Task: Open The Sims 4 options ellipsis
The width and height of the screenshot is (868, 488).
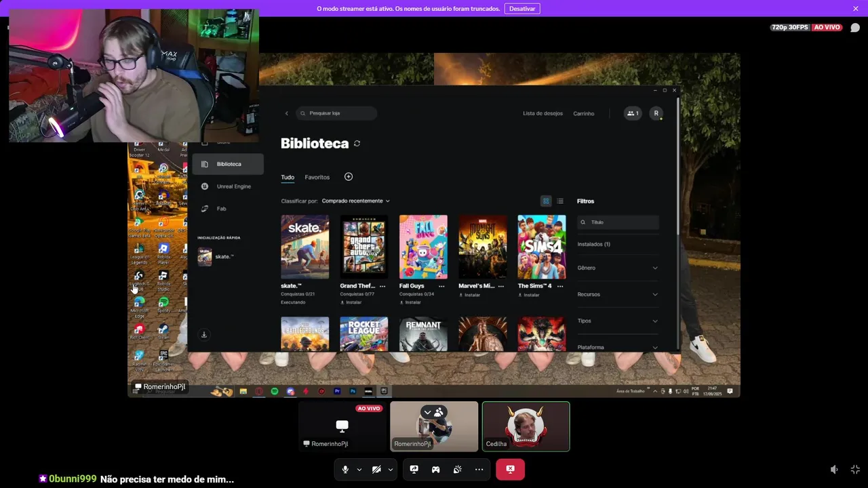Action: 559,286
